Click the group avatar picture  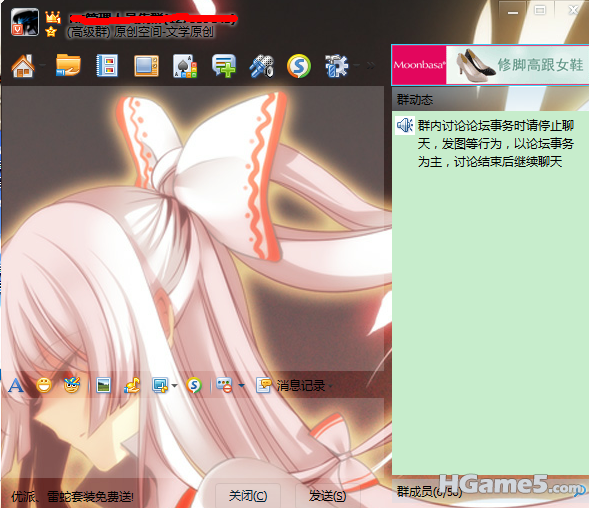[25, 22]
